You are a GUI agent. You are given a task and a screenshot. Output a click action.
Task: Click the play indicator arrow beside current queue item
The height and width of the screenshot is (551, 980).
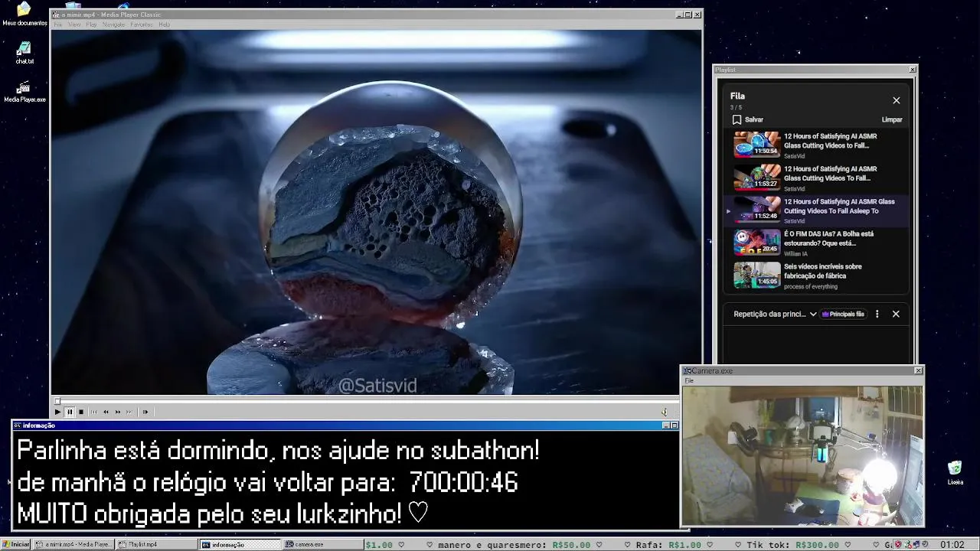[x=728, y=210]
